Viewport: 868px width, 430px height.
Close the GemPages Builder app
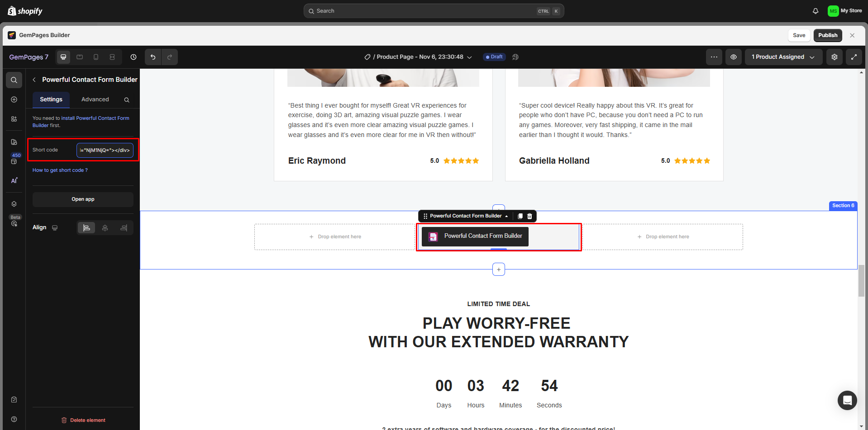pos(852,35)
